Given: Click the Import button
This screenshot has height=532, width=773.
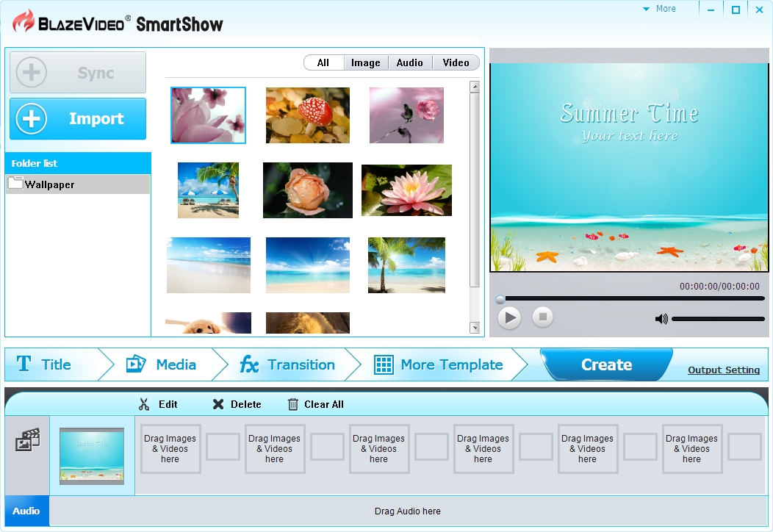Looking at the screenshot, I should (78, 119).
